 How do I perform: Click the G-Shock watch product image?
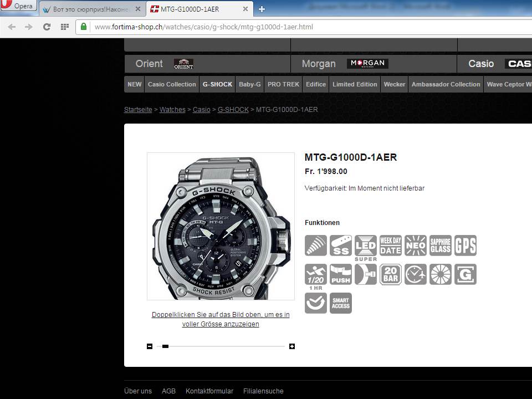click(x=221, y=226)
